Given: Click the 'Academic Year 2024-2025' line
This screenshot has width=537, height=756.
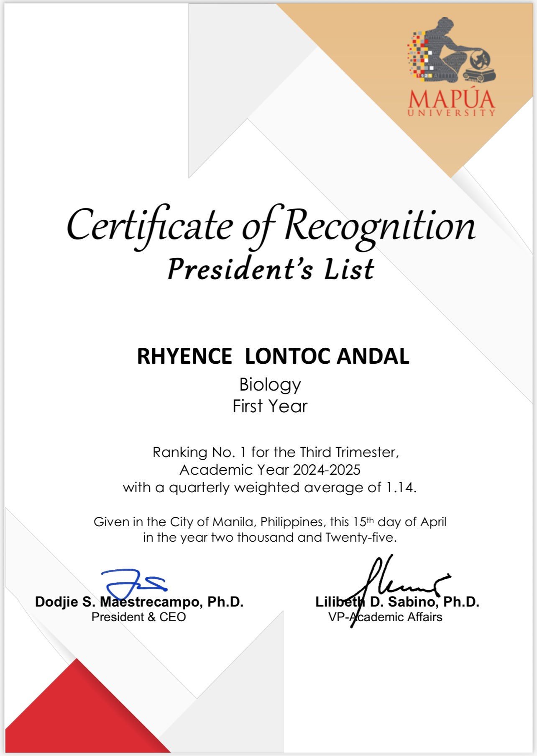Looking at the screenshot, I should point(270,470).
